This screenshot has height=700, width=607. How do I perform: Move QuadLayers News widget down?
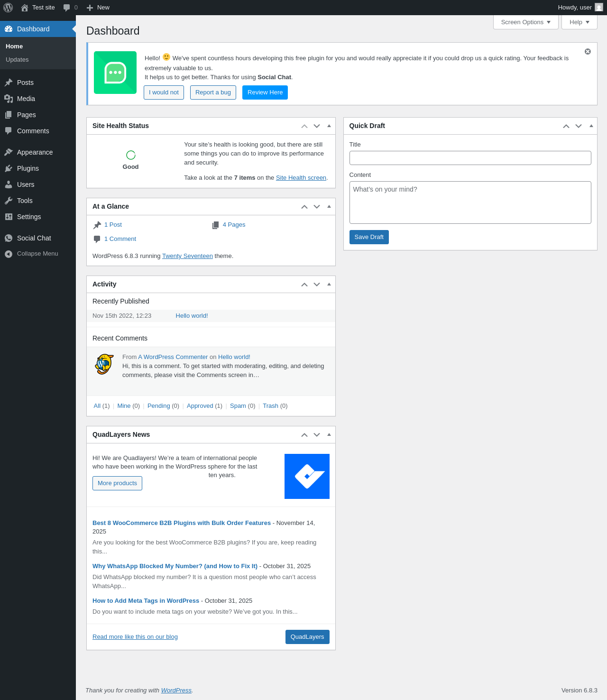tap(317, 435)
